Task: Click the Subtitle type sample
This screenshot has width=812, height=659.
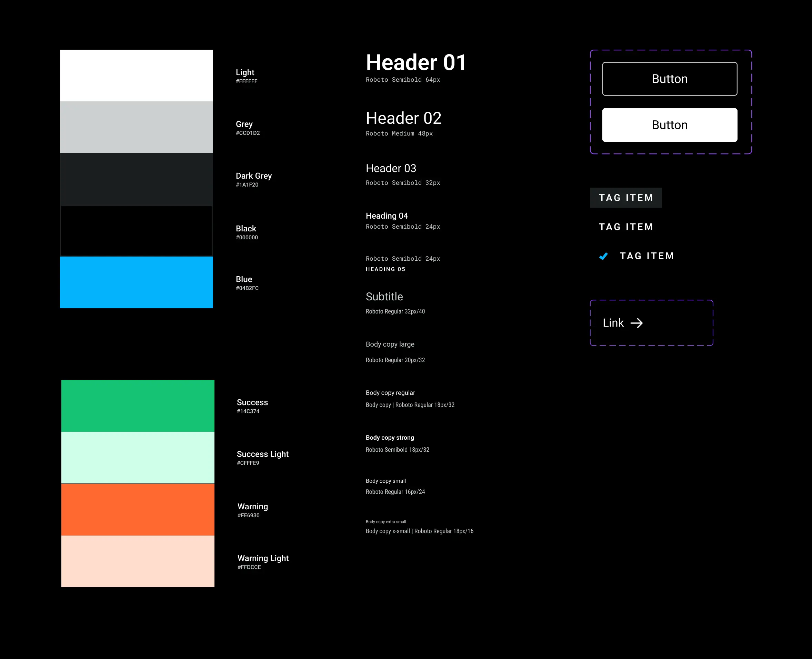Action: click(x=384, y=297)
